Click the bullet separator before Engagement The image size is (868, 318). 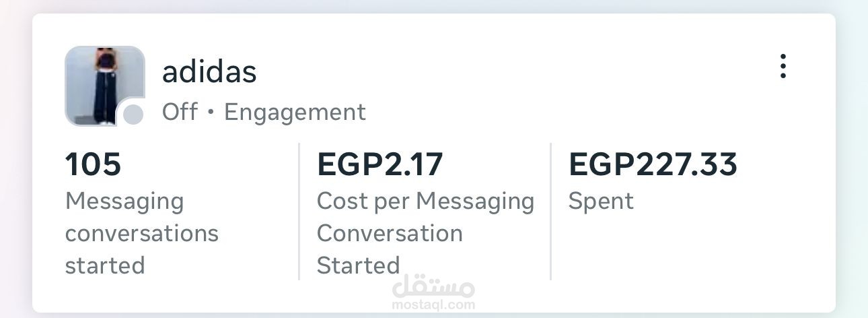[211, 113]
